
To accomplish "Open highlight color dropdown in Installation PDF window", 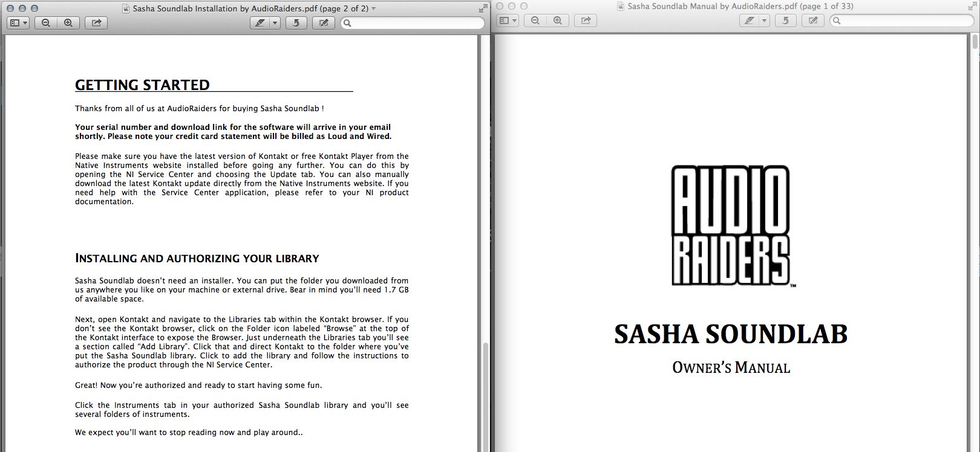I will pos(275,23).
